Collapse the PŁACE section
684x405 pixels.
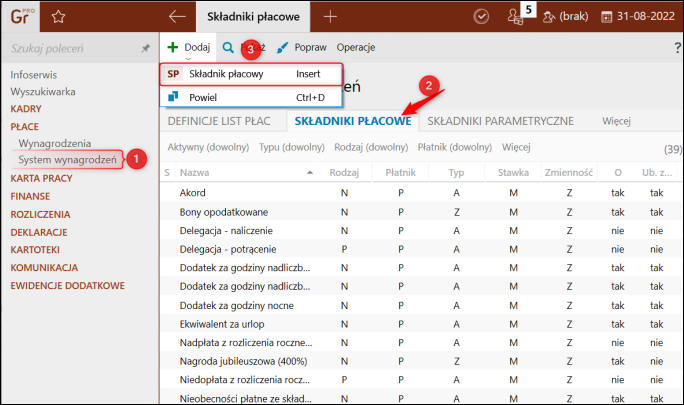click(24, 127)
